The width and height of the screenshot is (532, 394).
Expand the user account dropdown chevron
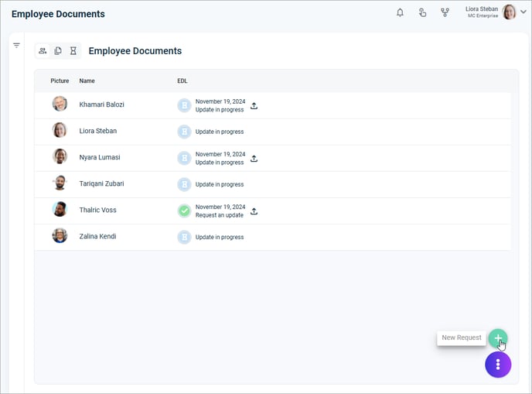[x=523, y=12]
